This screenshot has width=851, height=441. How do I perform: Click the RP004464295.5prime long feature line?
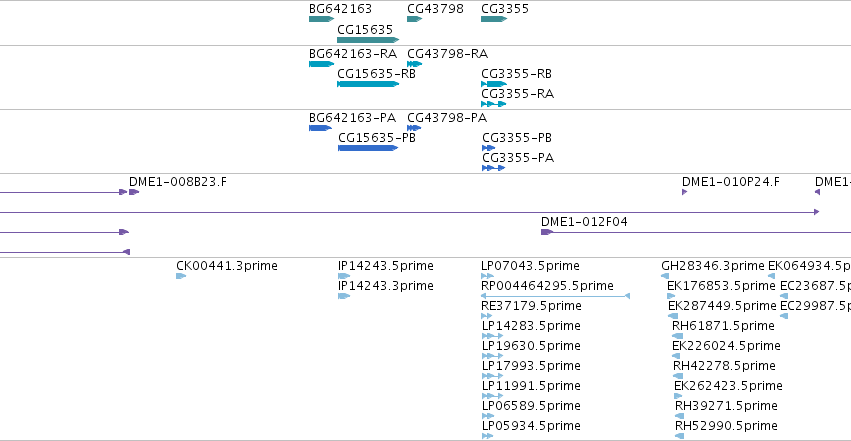point(555,296)
